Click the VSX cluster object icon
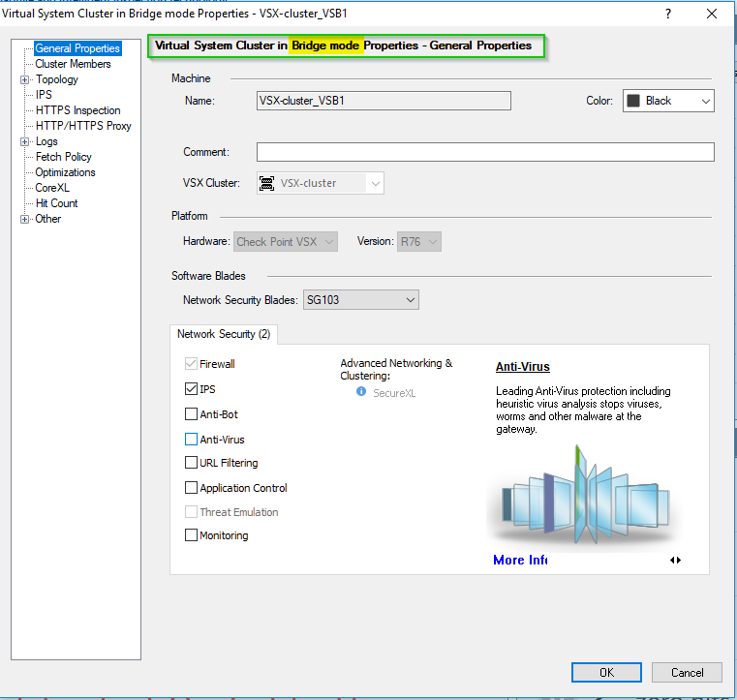 pyautogui.click(x=267, y=183)
